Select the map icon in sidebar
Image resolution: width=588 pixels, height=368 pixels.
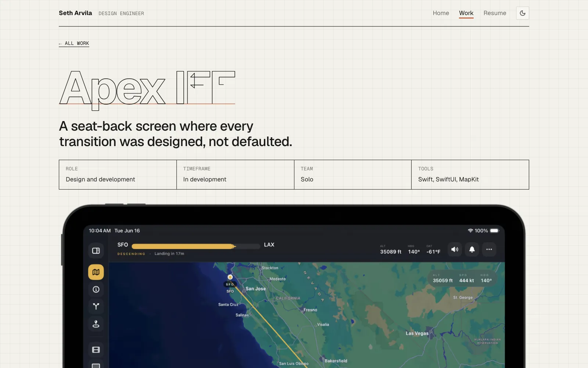(x=96, y=272)
